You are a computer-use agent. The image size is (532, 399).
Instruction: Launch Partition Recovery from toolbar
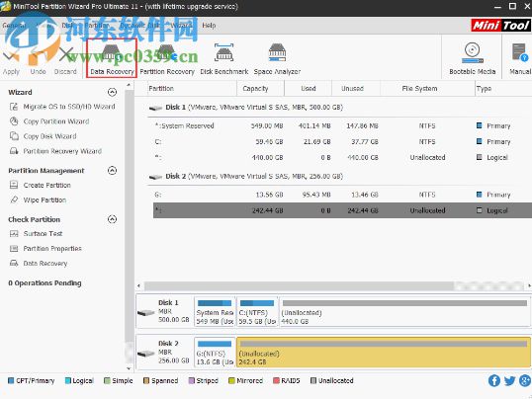pyautogui.click(x=167, y=59)
